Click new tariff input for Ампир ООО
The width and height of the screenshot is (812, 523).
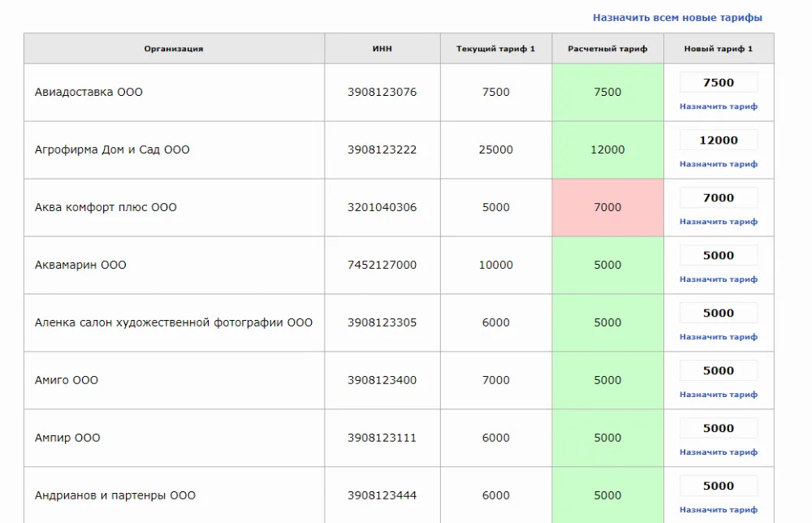718,429
